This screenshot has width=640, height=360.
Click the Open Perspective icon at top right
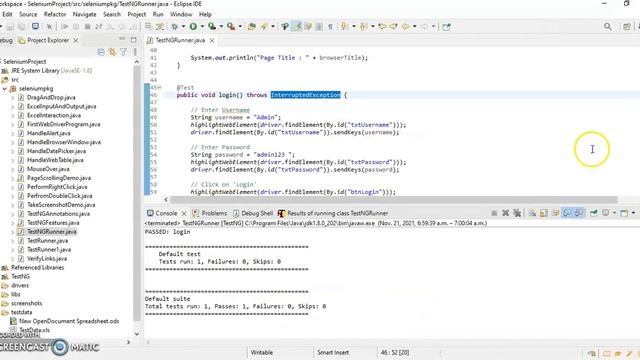627,27
